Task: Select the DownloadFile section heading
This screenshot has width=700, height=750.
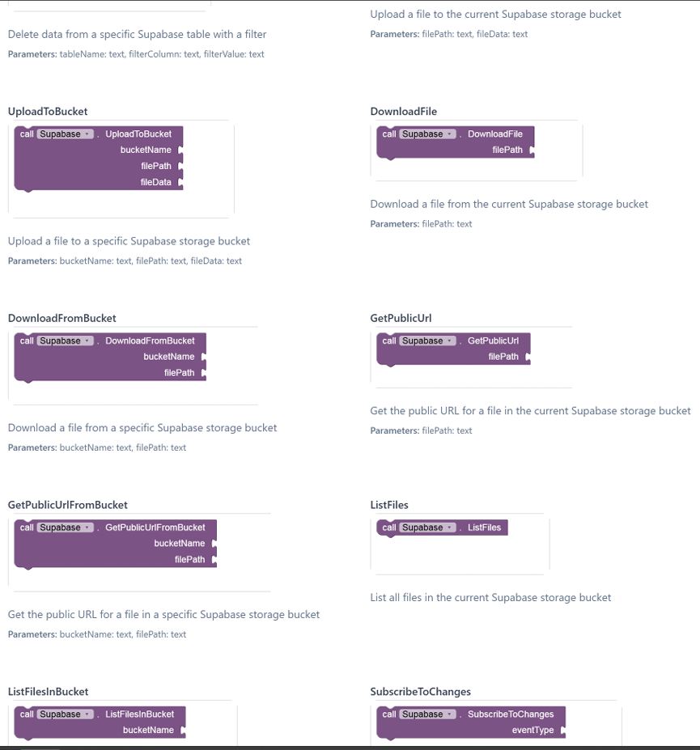Action: 403,112
